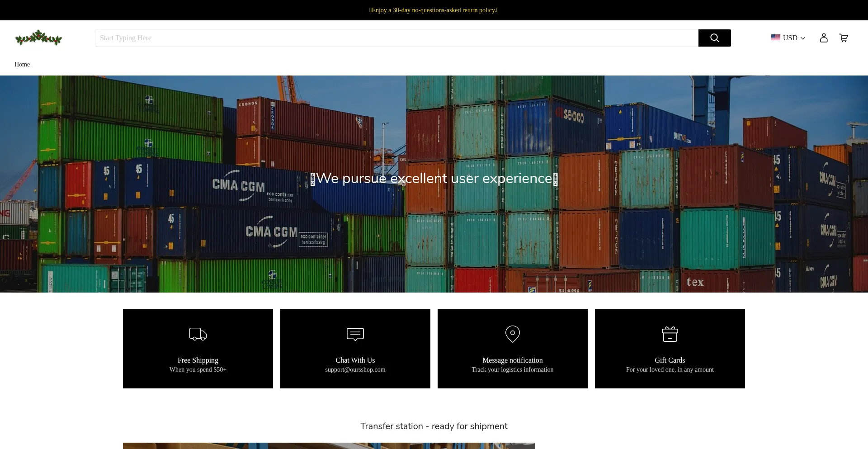This screenshot has width=868, height=449.
Task: Click the Free Shipping title
Action: click(x=198, y=360)
